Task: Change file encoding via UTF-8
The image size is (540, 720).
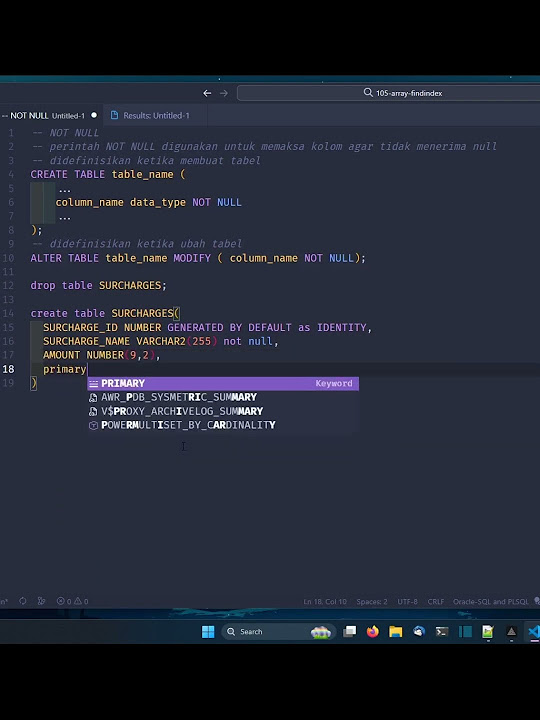Action: click(407, 602)
